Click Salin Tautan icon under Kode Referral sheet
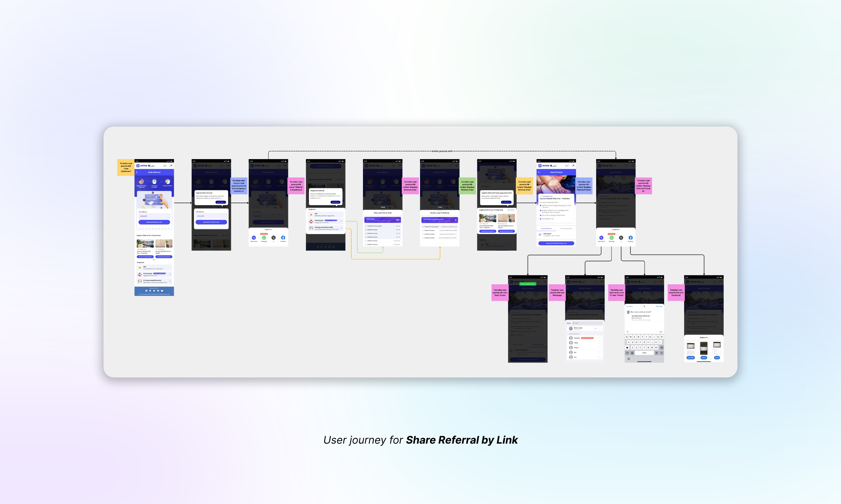 (x=254, y=238)
